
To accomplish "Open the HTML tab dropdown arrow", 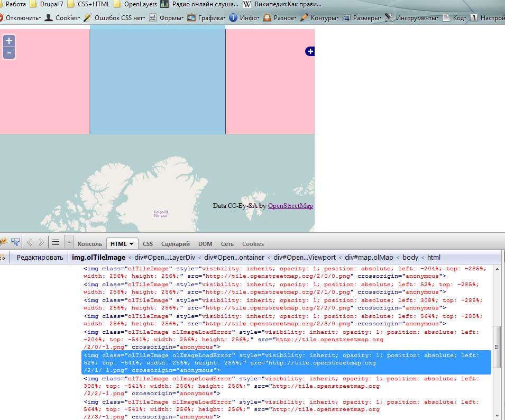I will point(131,244).
